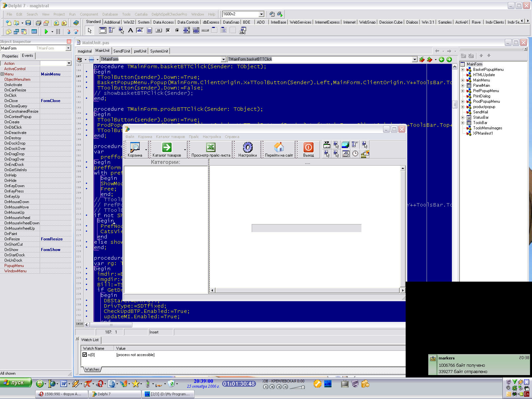532x399 pixels.
Task: Switch to the SendFUnit editor tab
Action: tap(122, 51)
